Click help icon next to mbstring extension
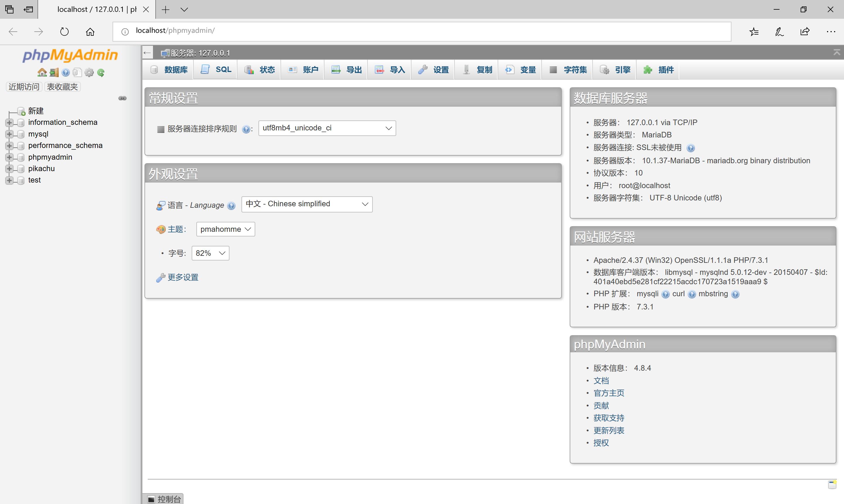This screenshot has width=844, height=504. [736, 294]
